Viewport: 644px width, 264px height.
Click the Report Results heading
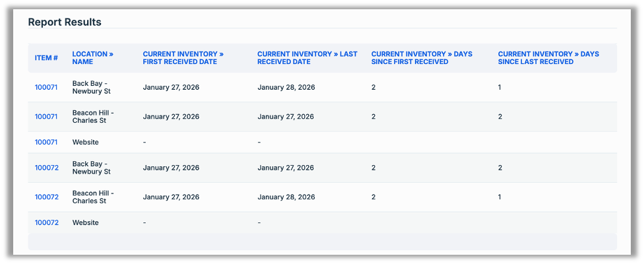pyautogui.click(x=65, y=22)
